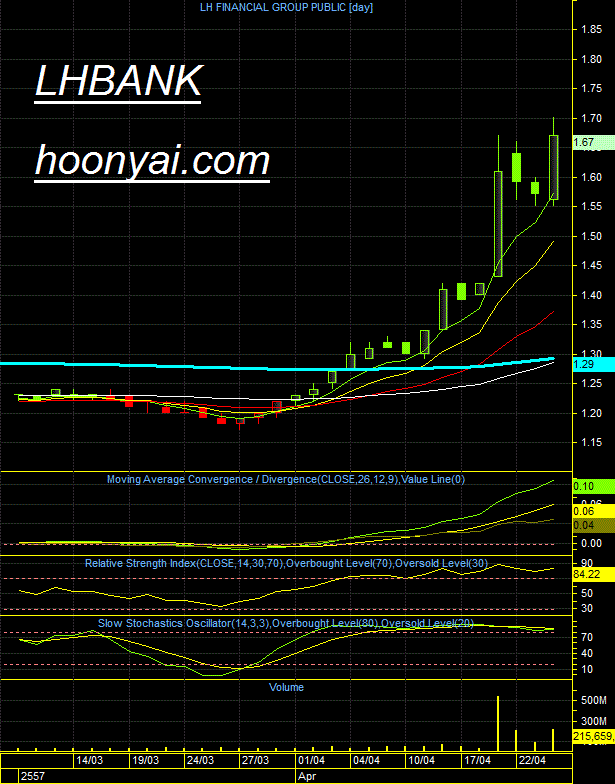Click the 500M volume axis label
This screenshot has width=615, height=784.
(594, 700)
